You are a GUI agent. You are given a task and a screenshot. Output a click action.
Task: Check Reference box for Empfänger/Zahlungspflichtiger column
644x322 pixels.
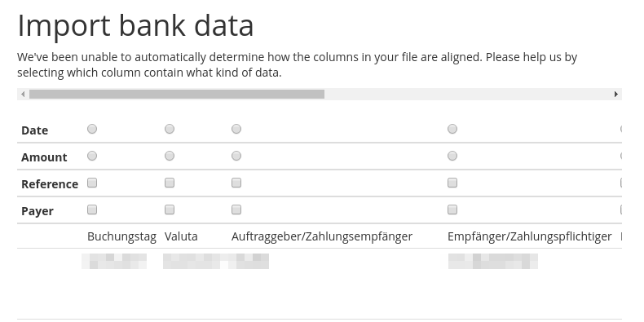coord(452,183)
